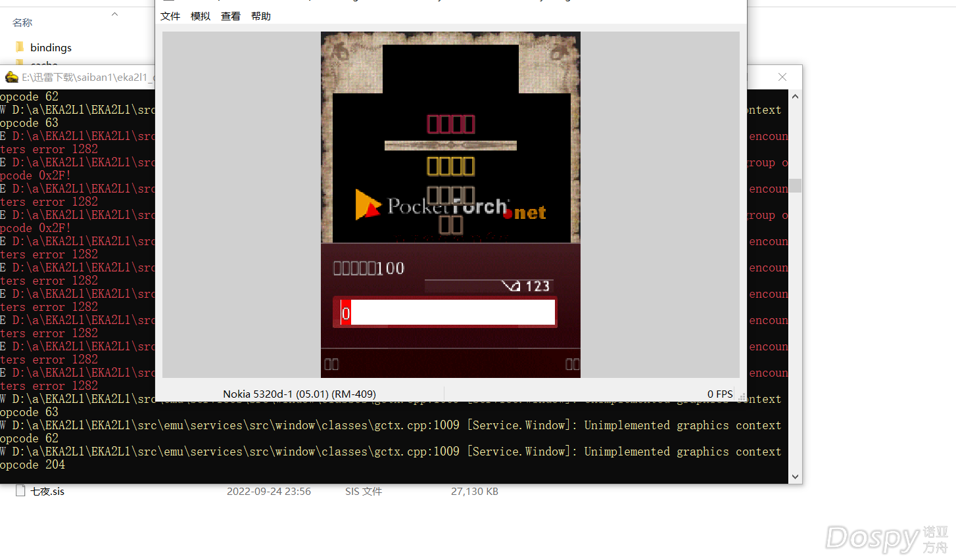The width and height of the screenshot is (956, 560).
Task: Open the 模拟 menu
Action: click(x=201, y=16)
